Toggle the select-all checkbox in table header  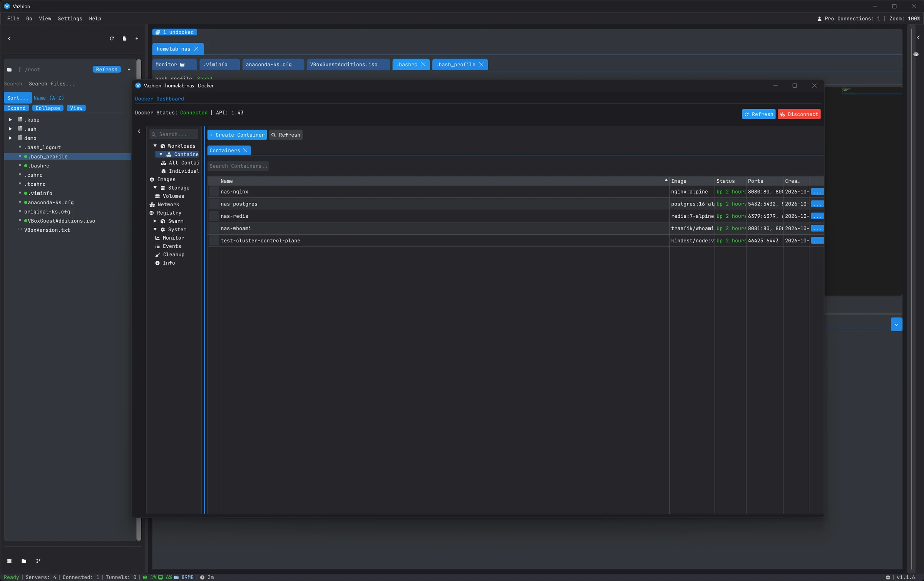pyautogui.click(x=213, y=181)
